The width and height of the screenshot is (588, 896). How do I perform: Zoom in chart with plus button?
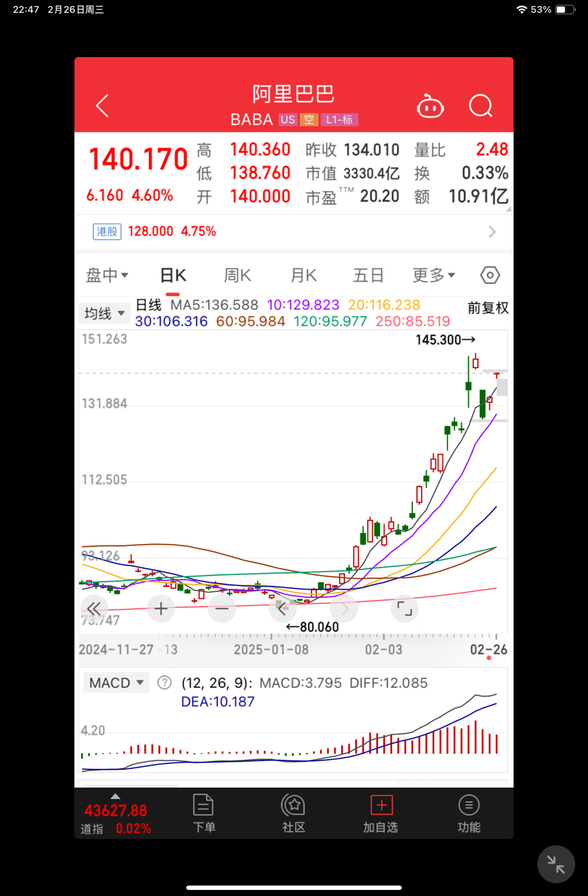click(x=161, y=609)
